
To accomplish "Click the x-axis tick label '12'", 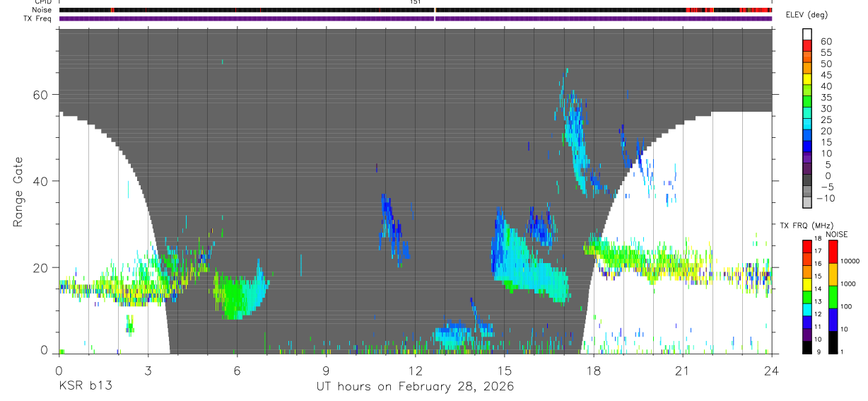I will [x=415, y=371].
